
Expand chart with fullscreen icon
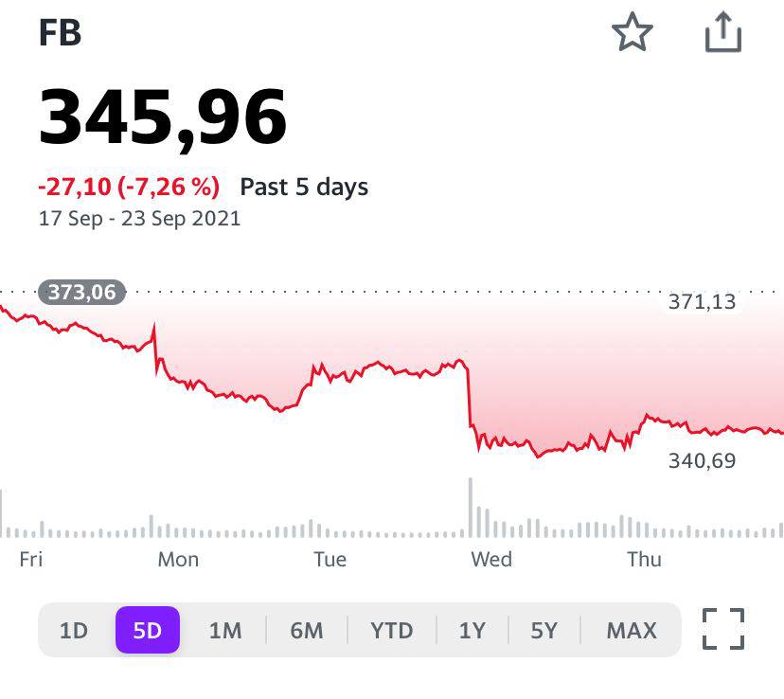click(x=723, y=629)
